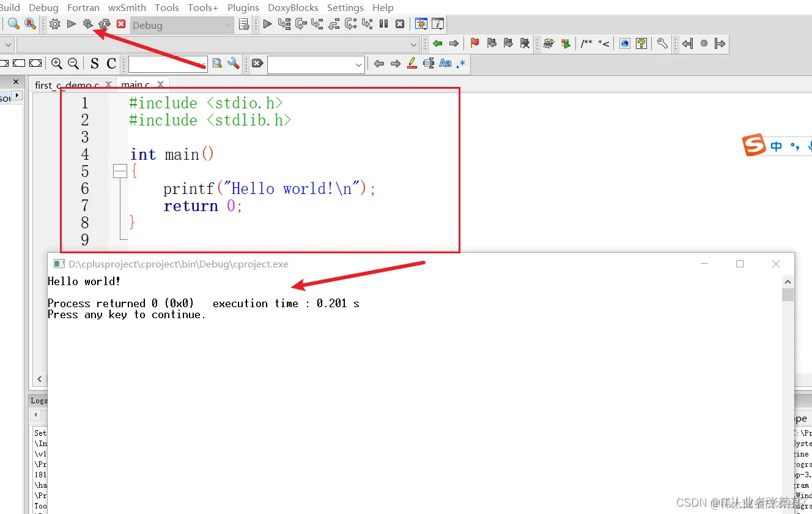Open the debugger info icon dropdown

438,24
